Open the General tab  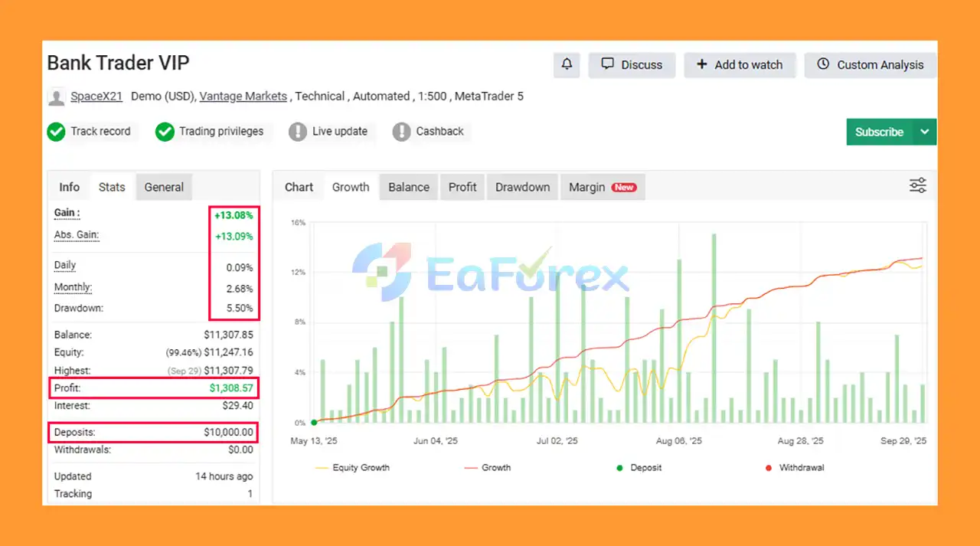[164, 187]
